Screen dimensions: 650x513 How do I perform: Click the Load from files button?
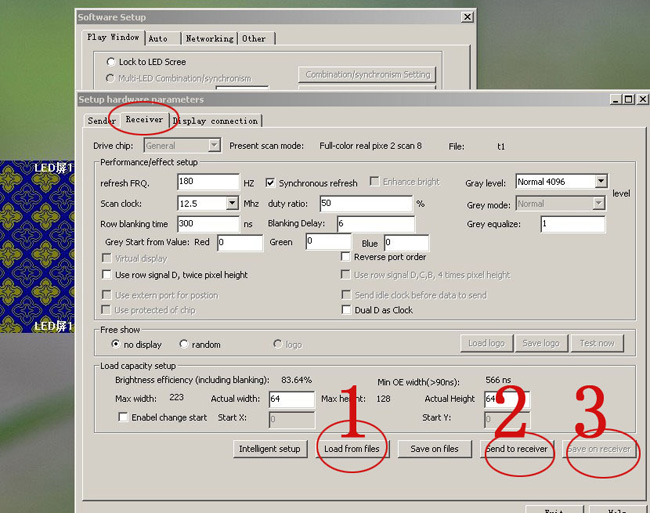[351, 449]
